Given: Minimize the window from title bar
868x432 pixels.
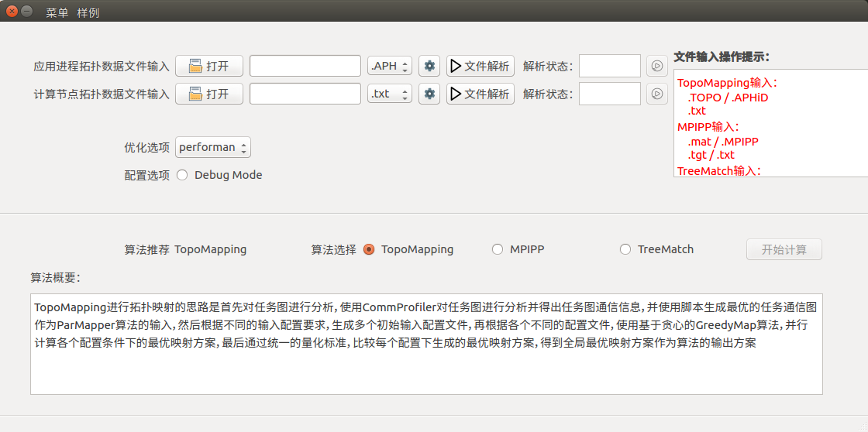Looking at the screenshot, I should tap(26, 11).
